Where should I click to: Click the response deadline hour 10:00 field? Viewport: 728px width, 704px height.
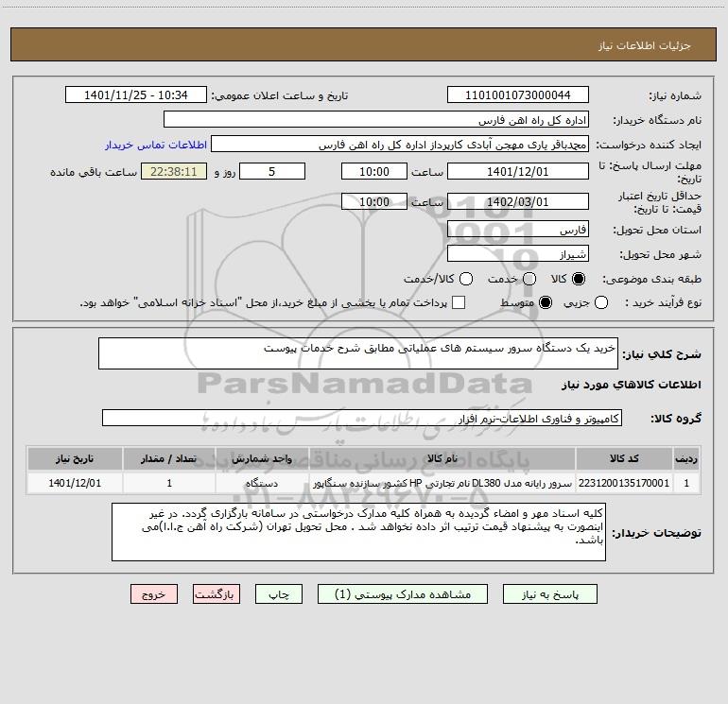[374, 172]
